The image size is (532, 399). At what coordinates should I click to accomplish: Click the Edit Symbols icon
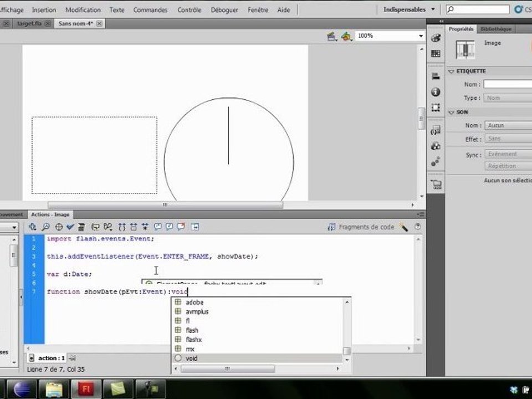coord(346,36)
